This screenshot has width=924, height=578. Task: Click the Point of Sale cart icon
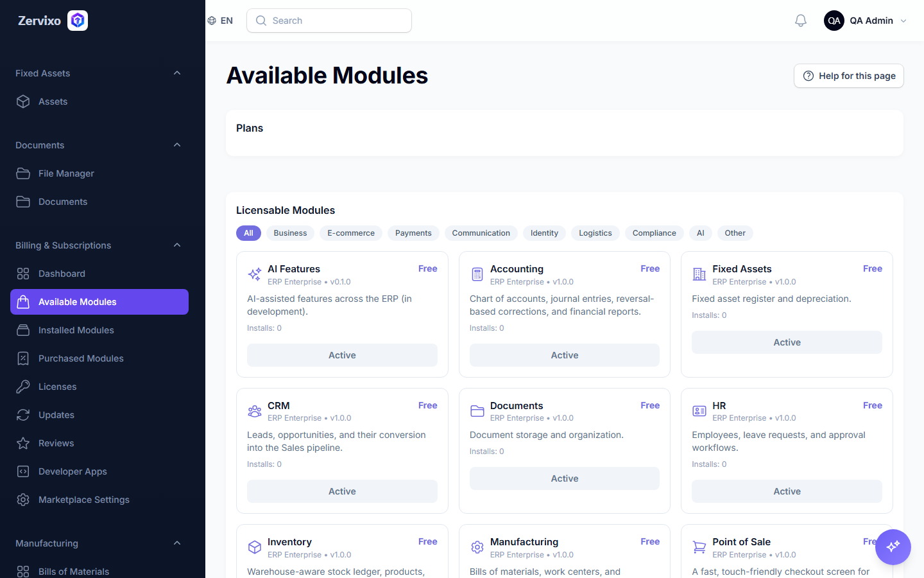pyautogui.click(x=699, y=547)
